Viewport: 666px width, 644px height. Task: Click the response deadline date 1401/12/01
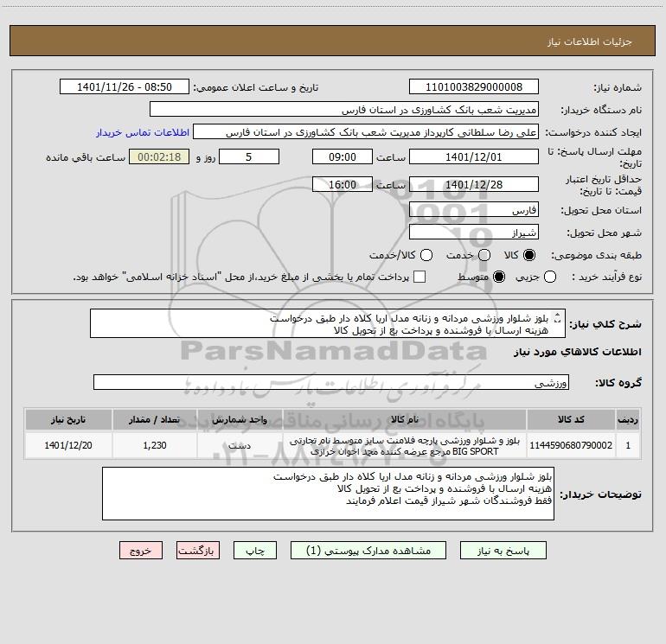click(x=474, y=156)
